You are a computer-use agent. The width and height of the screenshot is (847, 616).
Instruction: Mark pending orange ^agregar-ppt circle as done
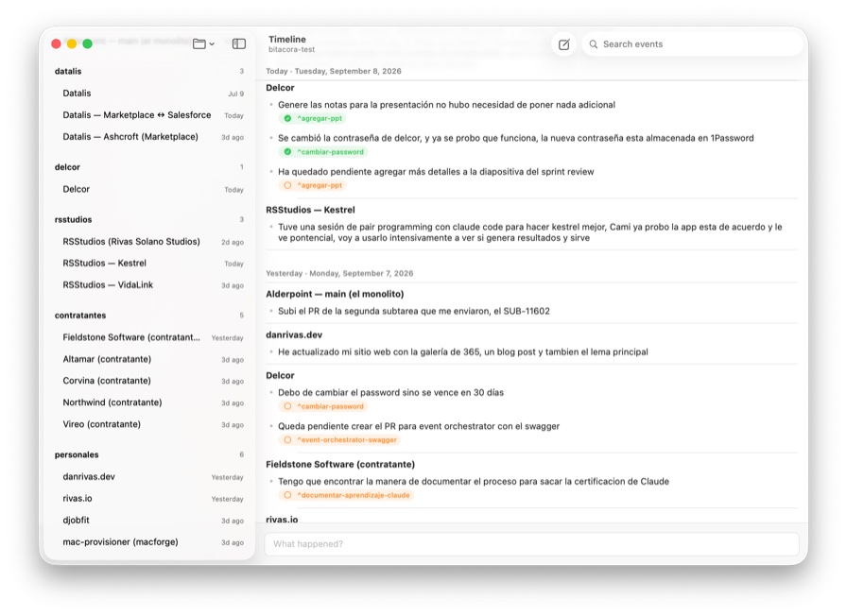(x=287, y=185)
